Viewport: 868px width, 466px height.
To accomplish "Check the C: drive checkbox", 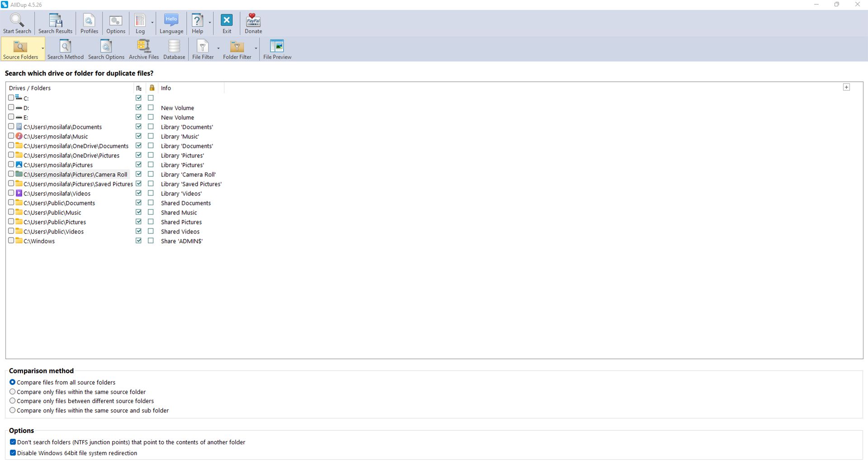I will 11,98.
